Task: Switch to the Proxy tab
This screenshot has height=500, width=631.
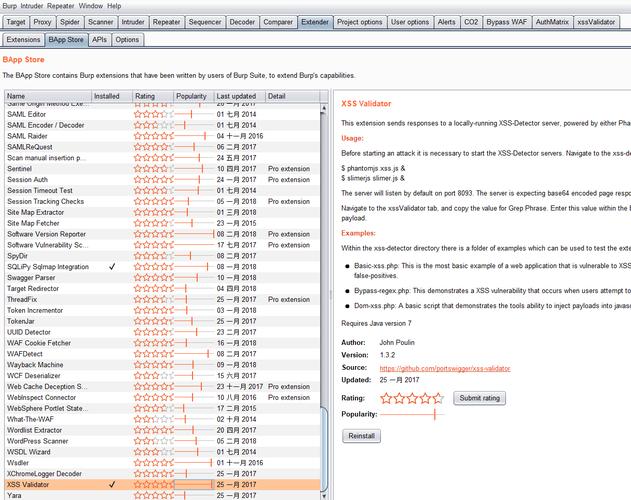Action: pyautogui.click(x=42, y=22)
